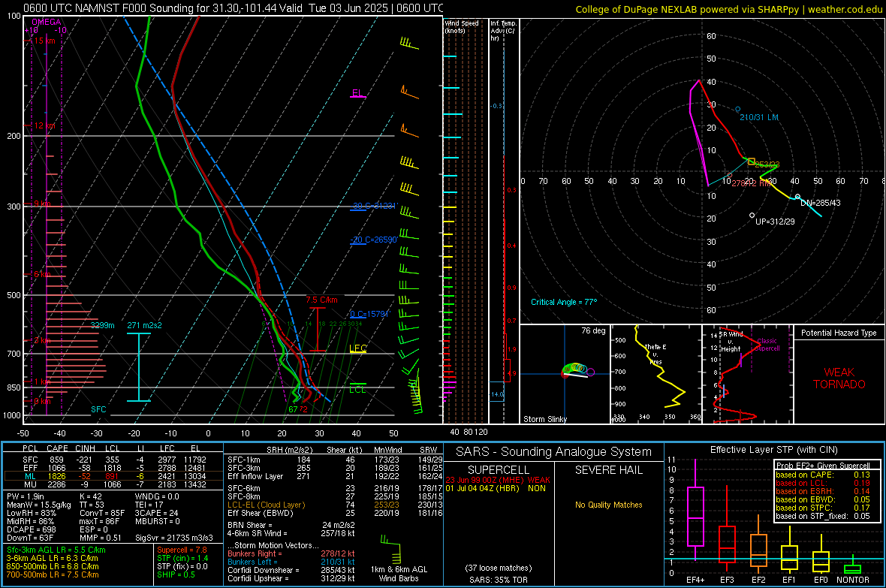The image size is (886, 588).
Task: Click the 'Wind Speed (knots)' panel header
Action: (x=462, y=26)
